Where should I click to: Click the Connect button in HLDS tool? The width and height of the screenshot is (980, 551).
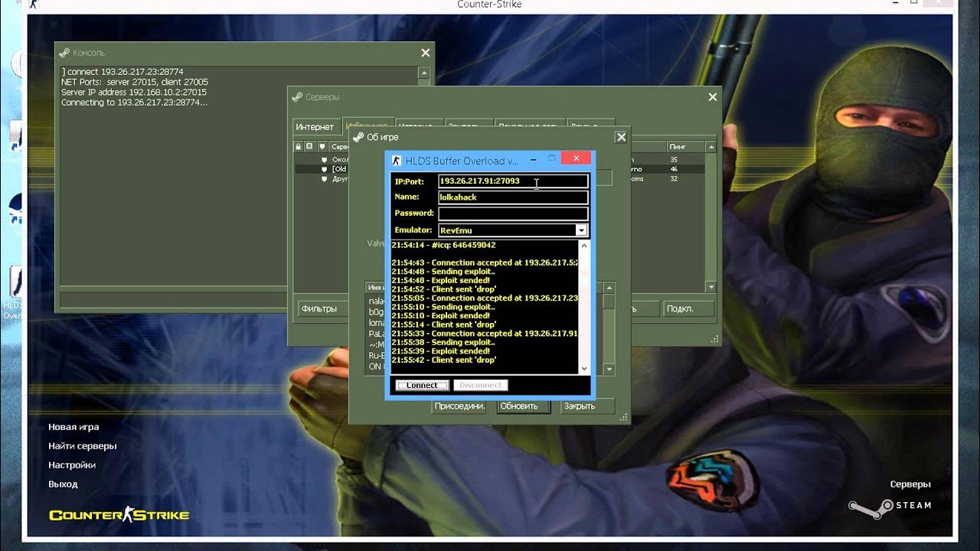422,385
